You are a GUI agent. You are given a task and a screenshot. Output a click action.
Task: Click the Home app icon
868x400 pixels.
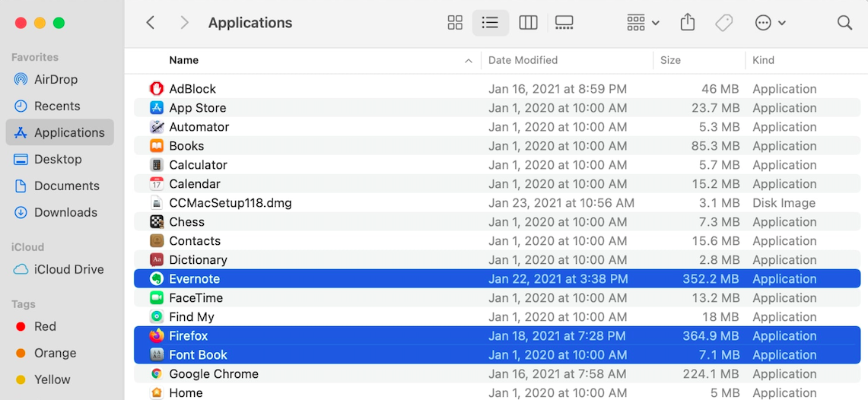157,392
